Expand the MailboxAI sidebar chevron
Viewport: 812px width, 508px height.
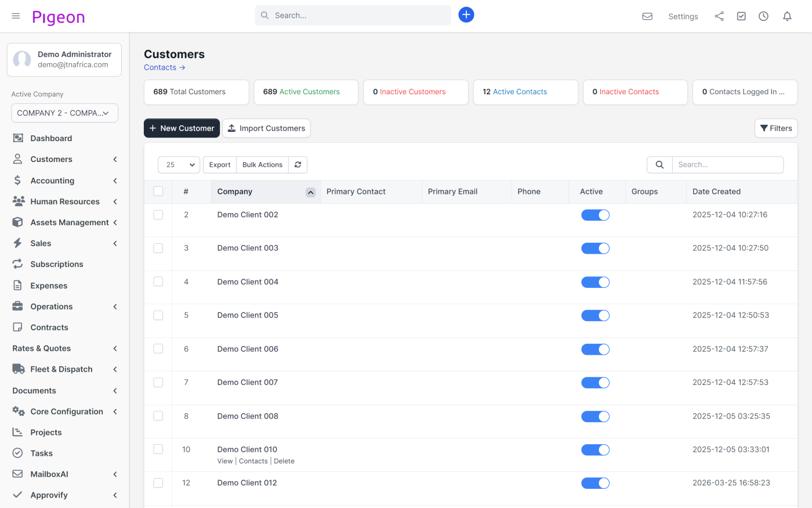pos(115,474)
